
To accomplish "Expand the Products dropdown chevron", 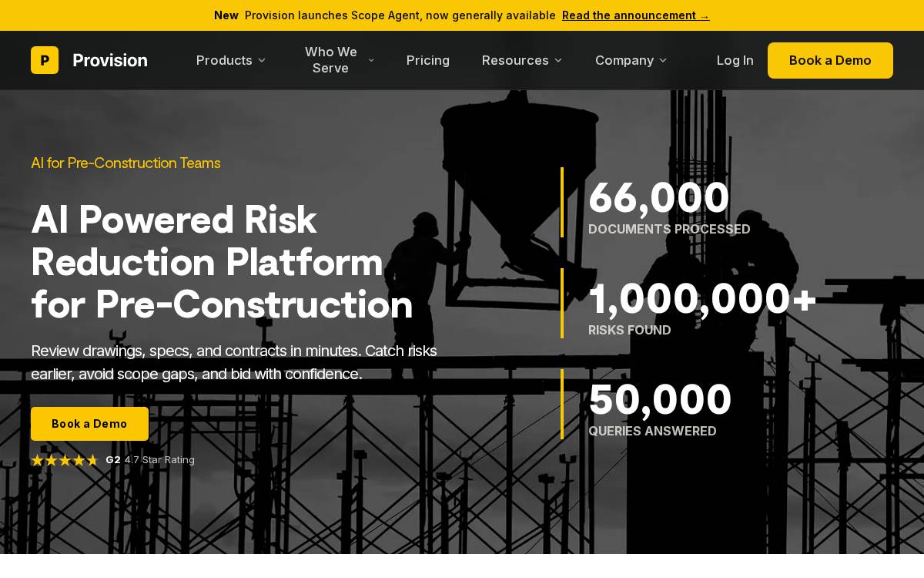I will tap(262, 60).
